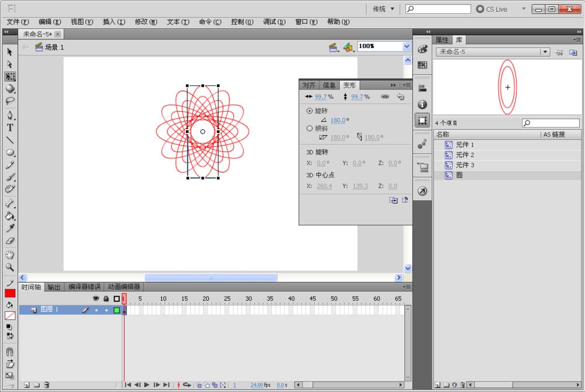Image resolution: width=585 pixels, height=392 pixels.
Task: Select the Free Transform tool
Action: click(x=10, y=77)
